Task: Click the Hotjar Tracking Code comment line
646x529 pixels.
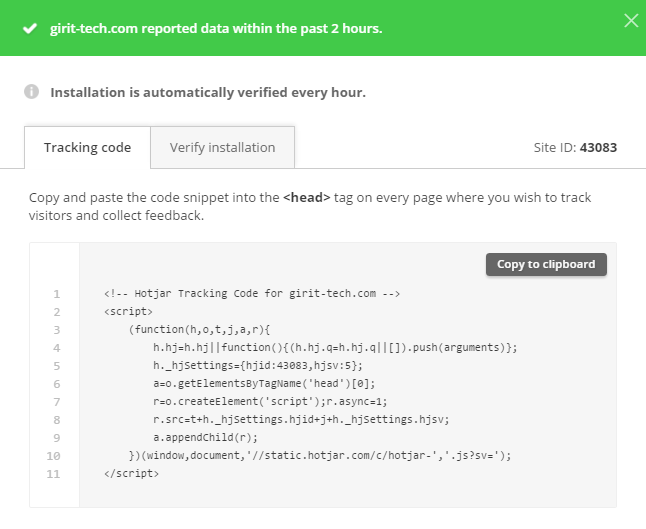Action: pyautogui.click(x=252, y=294)
